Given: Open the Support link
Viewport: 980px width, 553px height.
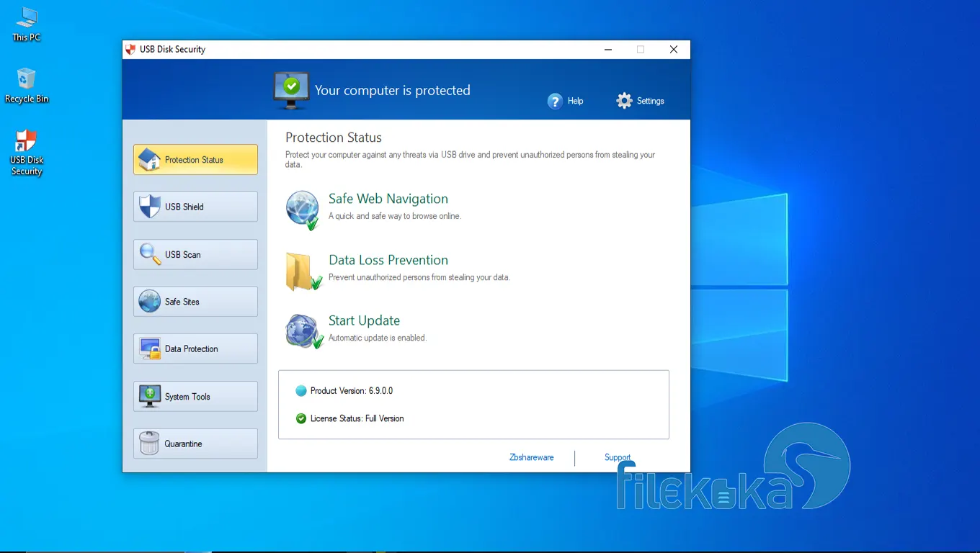Looking at the screenshot, I should click(x=618, y=457).
